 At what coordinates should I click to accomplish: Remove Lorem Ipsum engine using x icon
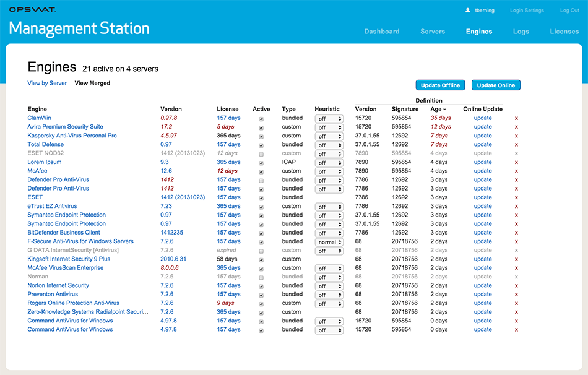516,162
